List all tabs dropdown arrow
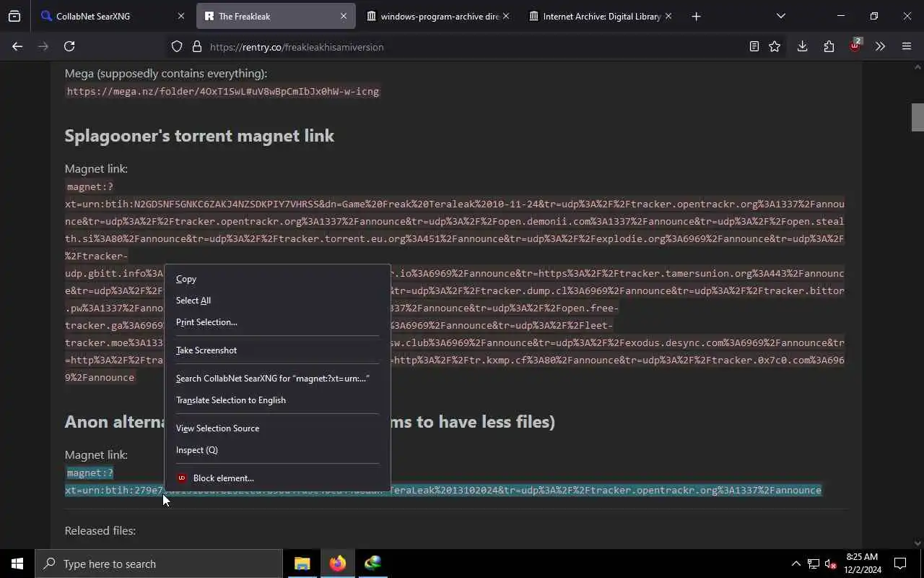 pyautogui.click(x=780, y=16)
